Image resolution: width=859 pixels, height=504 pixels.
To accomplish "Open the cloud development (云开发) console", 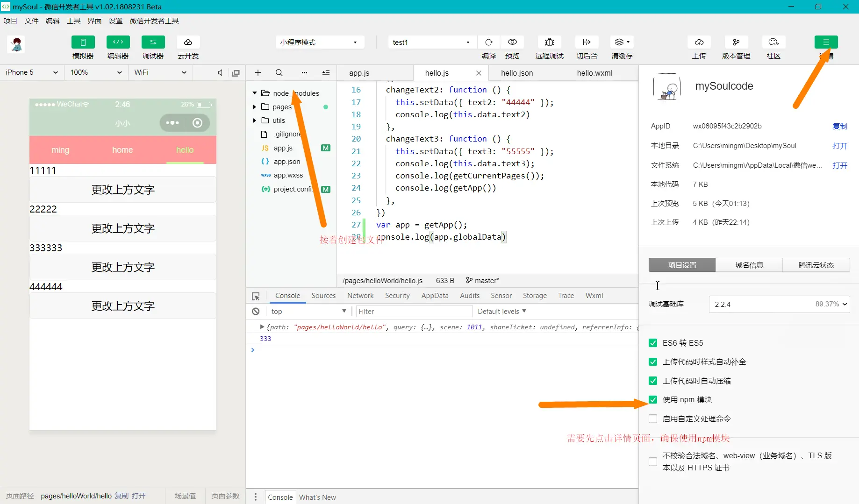I will coord(188,42).
